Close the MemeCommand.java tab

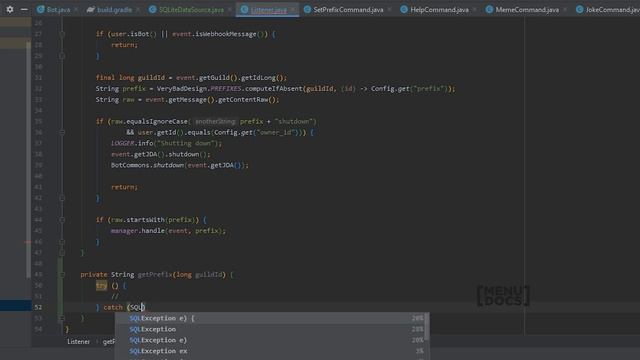pyautogui.click(x=565, y=9)
